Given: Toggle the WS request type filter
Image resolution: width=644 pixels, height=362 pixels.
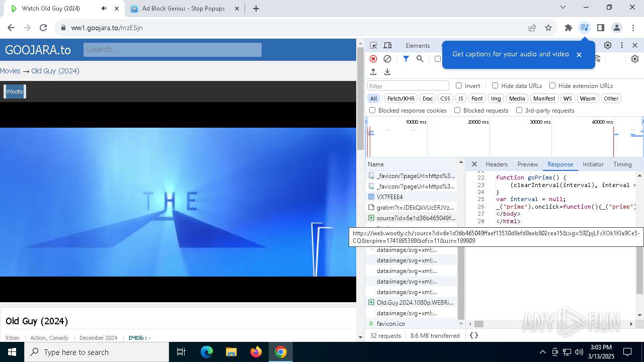Looking at the screenshot, I should 568,99.
